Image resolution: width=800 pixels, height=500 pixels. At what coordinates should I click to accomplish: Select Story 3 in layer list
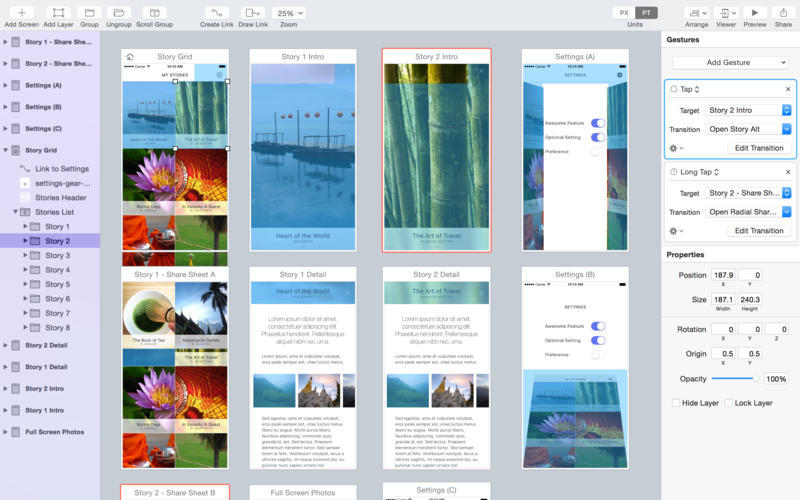tap(57, 255)
